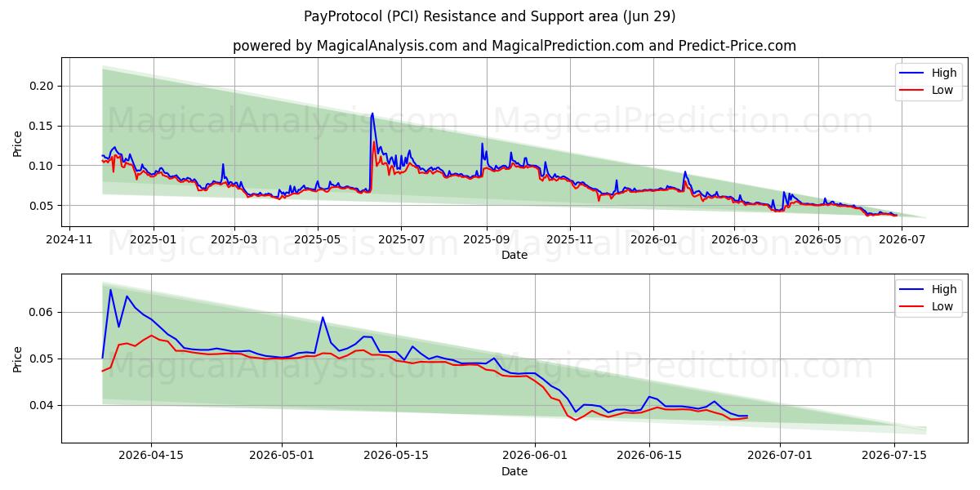Click the 'Price' axis label of upper chart

click(x=18, y=144)
